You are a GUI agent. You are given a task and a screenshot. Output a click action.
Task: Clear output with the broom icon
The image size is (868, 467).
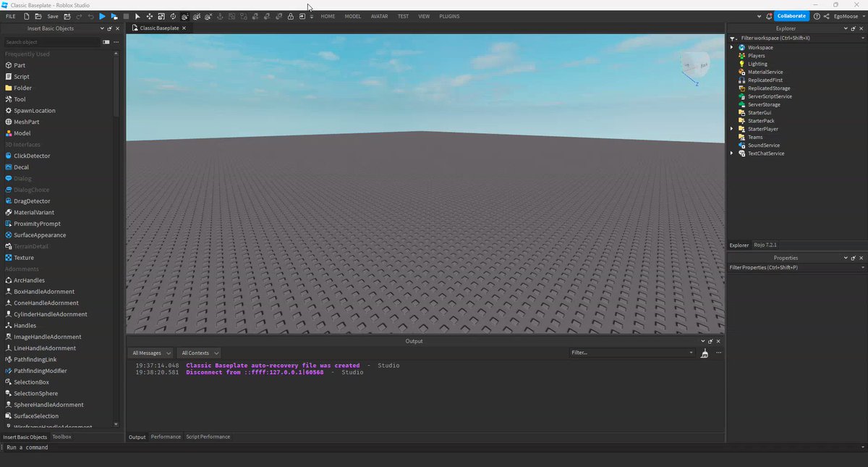click(x=705, y=353)
